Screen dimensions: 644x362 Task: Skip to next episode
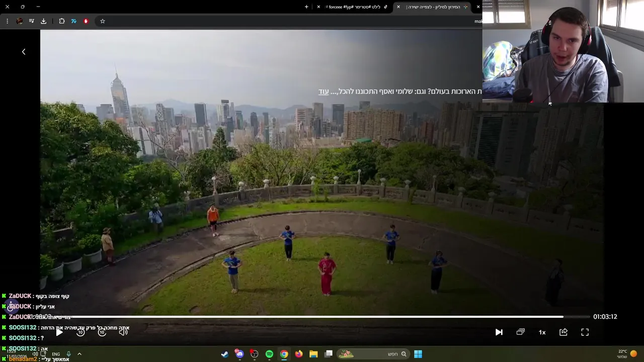click(499, 332)
